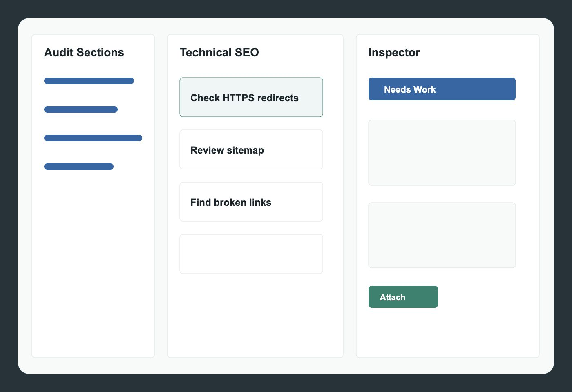Click blank area beneath task cards in Technical SEO
Image resolution: width=572 pixels, height=392 pixels.
pyautogui.click(x=255, y=314)
